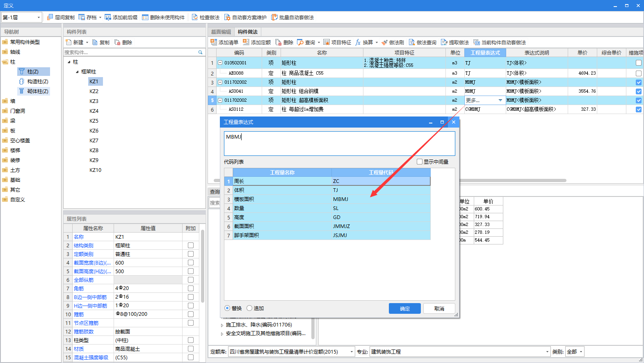Click 做法刷 brush icon
The height and width of the screenshot is (363, 644).
[384, 42]
